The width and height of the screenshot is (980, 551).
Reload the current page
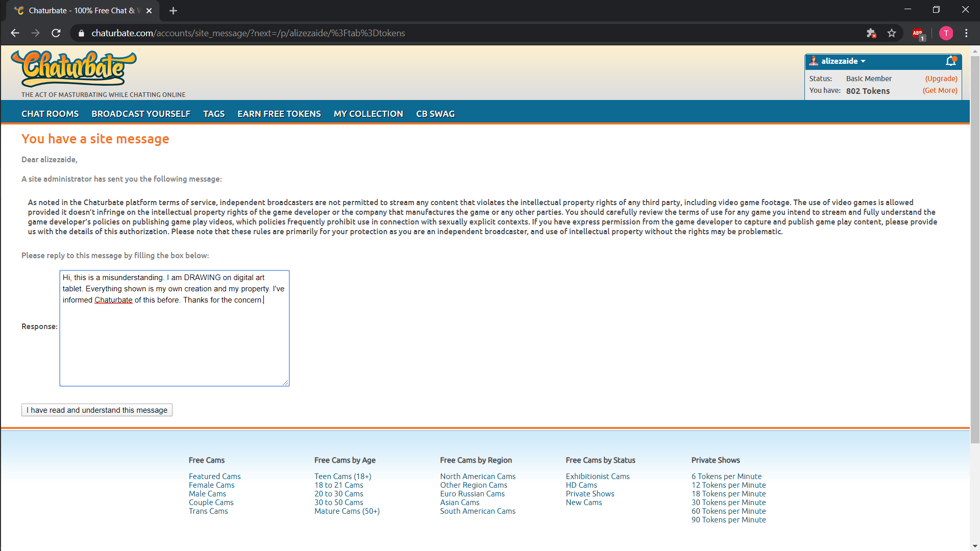pos(56,33)
